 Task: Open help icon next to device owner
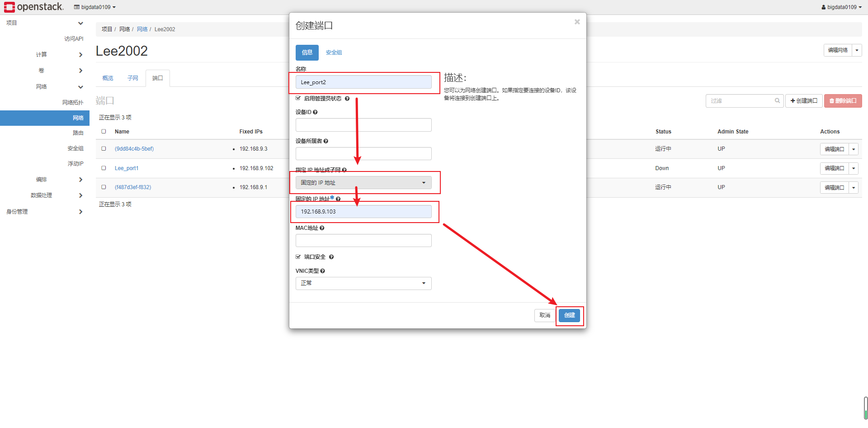coord(326,141)
